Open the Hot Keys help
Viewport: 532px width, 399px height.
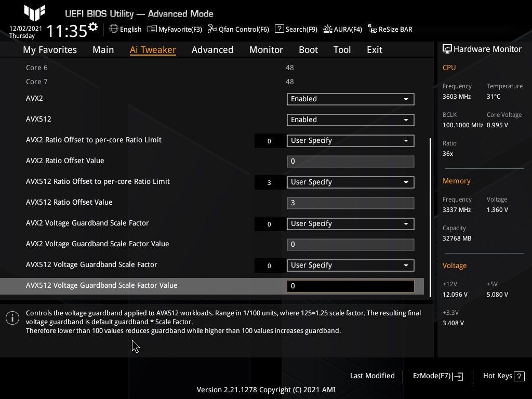pyautogui.click(x=504, y=376)
